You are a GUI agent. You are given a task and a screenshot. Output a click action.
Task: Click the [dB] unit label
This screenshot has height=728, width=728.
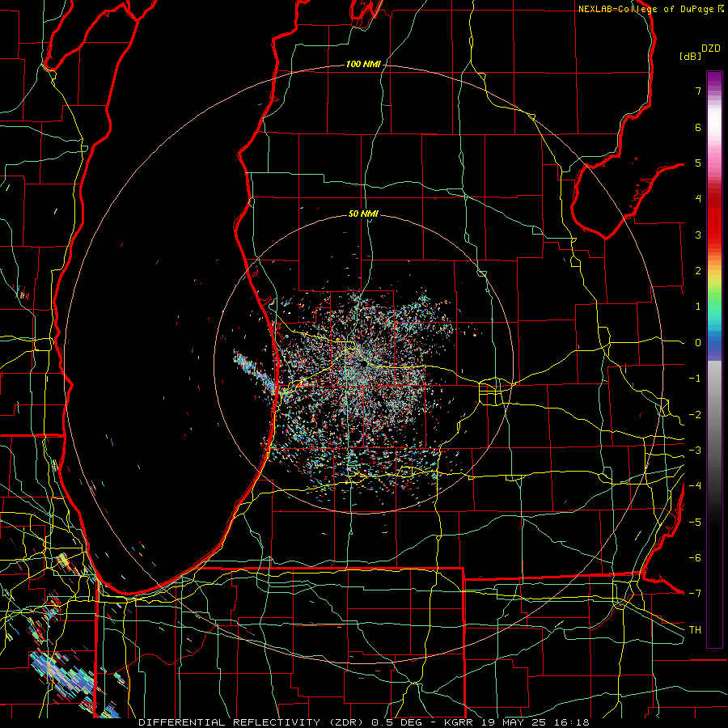(x=690, y=56)
